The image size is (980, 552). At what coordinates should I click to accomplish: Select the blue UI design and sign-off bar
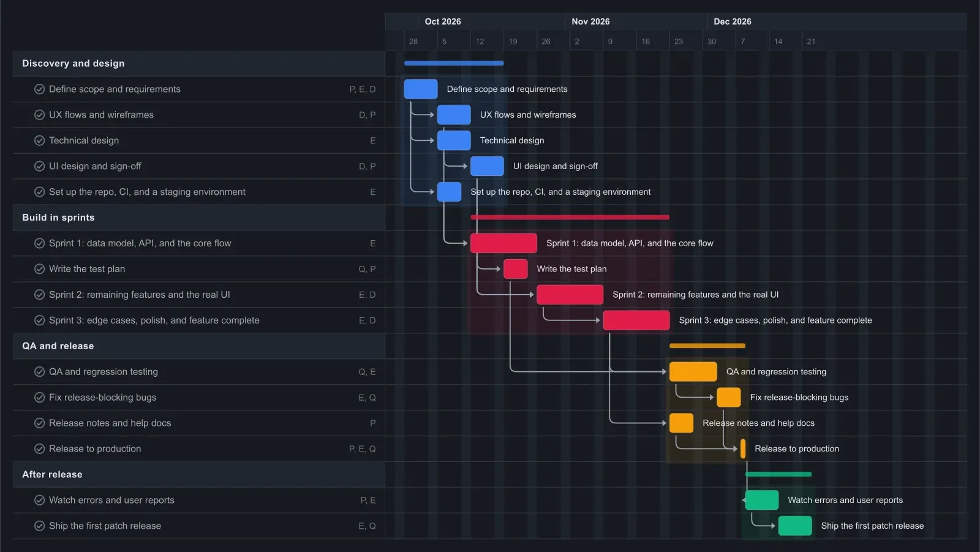click(x=487, y=167)
